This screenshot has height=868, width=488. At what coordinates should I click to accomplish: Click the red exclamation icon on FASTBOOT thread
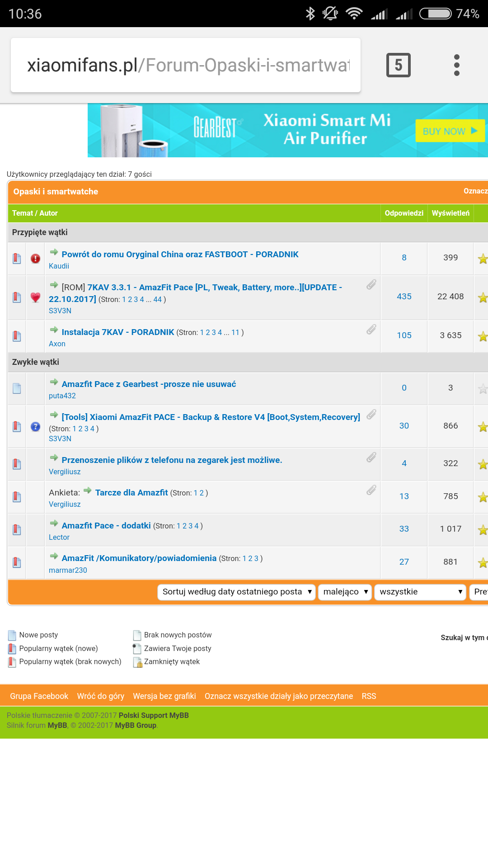(35, 259)
